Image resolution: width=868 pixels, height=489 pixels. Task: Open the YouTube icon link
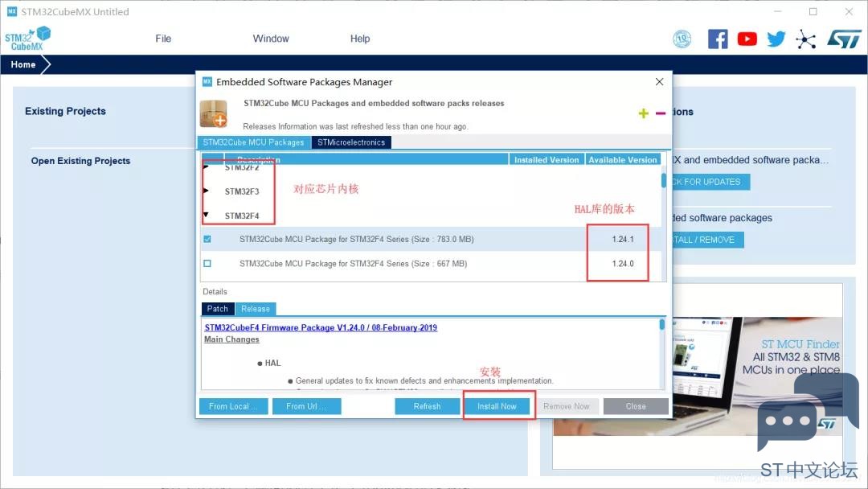coord(747,39)
